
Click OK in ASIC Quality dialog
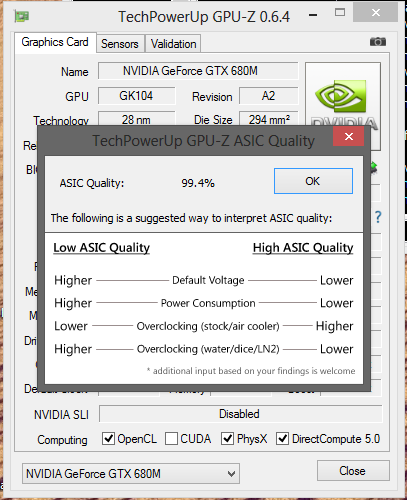(x=313, y=181)
